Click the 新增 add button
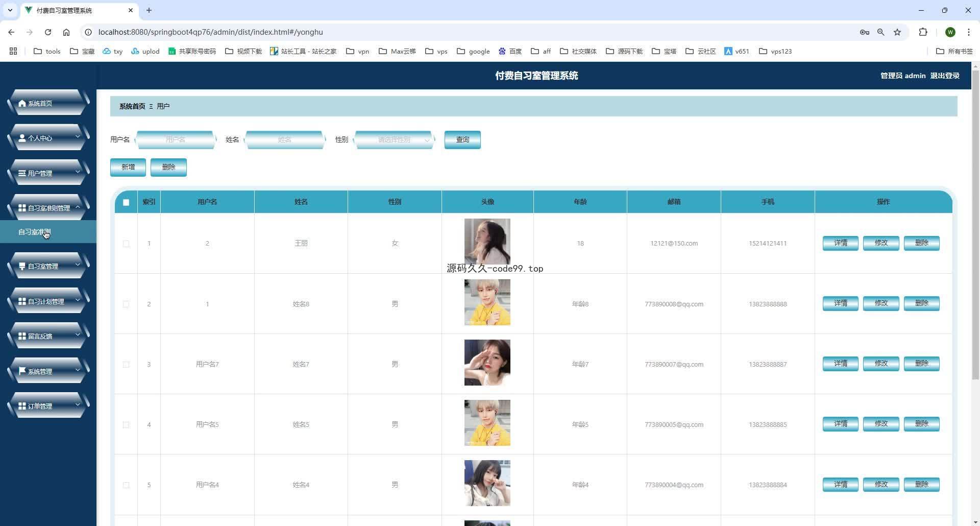980x526 pixels. coord(128,168)
